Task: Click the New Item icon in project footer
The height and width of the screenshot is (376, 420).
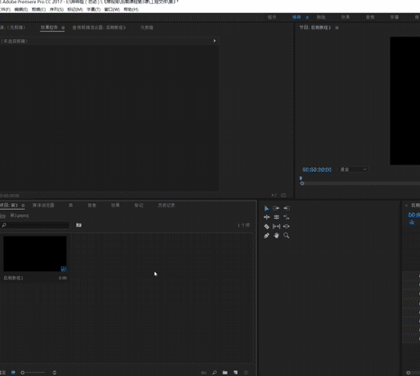Action: tap(236, 372)
